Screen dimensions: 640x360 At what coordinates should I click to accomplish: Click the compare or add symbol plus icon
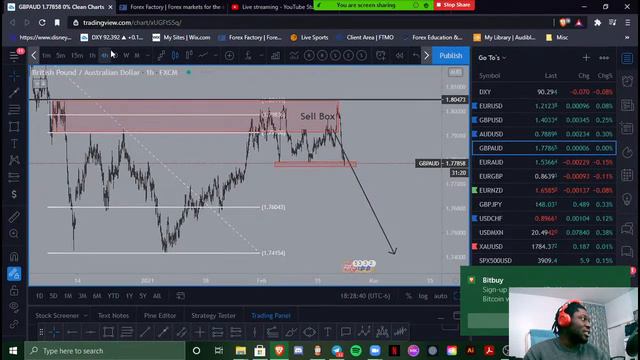click(x=229, y=56)
